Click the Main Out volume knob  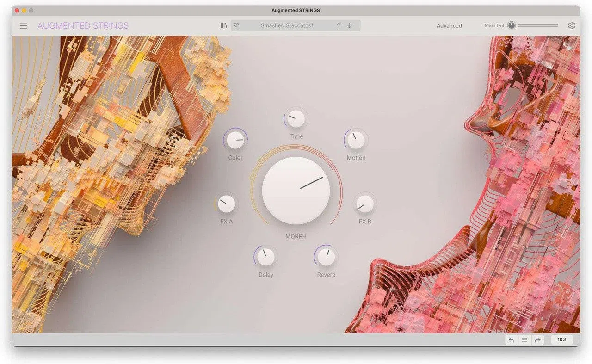(511, 25)
